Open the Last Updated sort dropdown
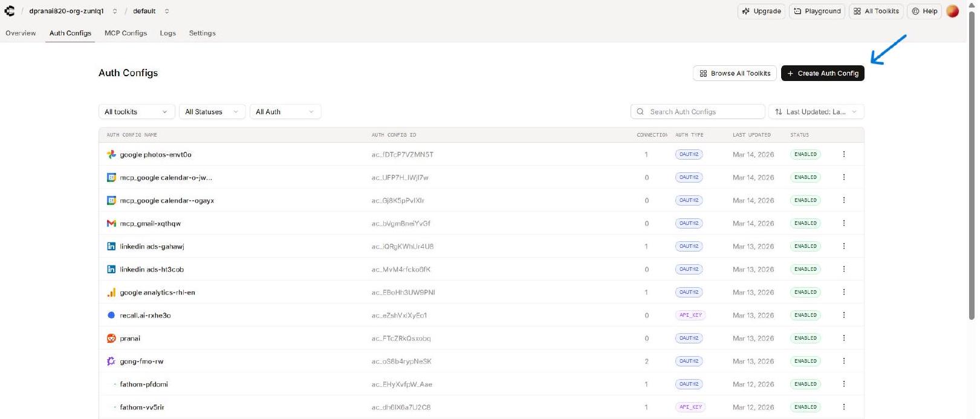The image size is (980, 419). click(x=816, y=112)
